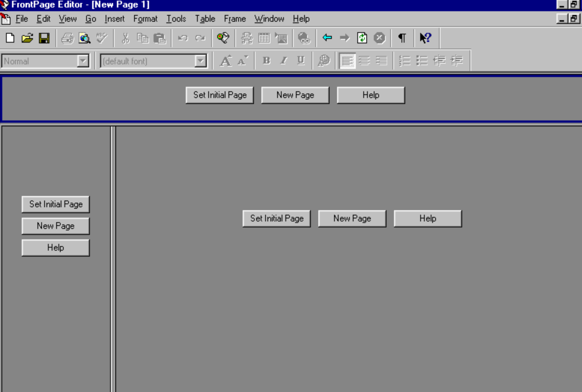The image size is (582, 392).
Task: Open a file using folder icon
Action: pyautogui.click(x=27, y=38)
